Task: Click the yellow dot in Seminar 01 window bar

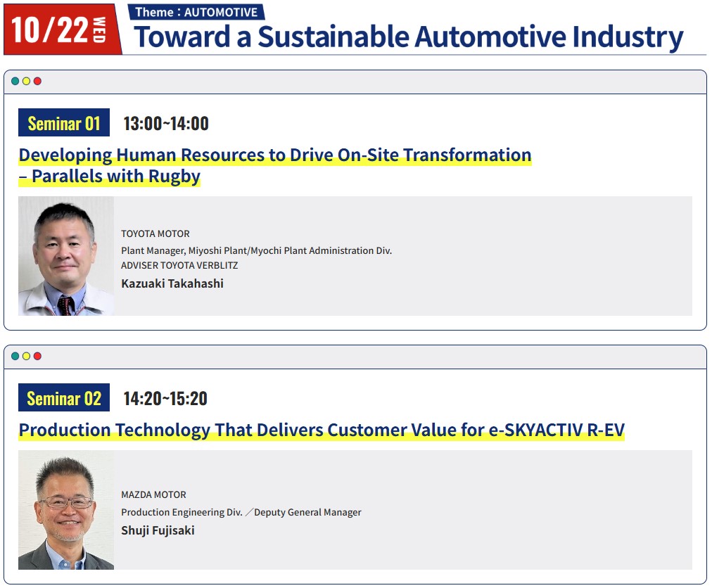Action: (x=26, y=82)
